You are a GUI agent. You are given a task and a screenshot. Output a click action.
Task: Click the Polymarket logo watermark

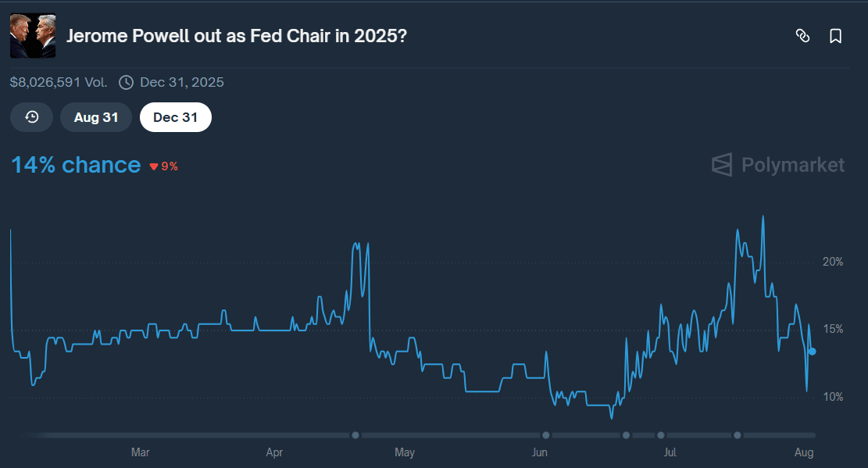point(777,165)
